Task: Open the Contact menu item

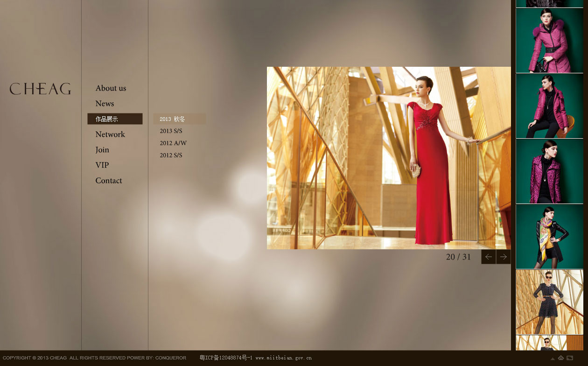Action: tap(109, 181)
